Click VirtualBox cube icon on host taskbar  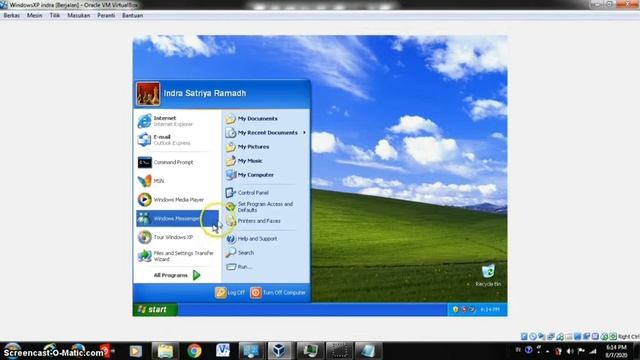279,351
